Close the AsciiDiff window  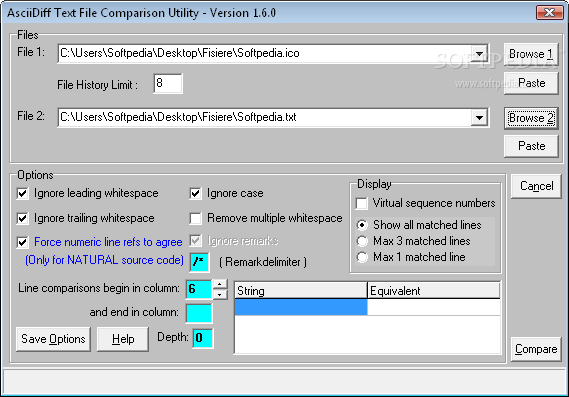click(x=549, y=13)
